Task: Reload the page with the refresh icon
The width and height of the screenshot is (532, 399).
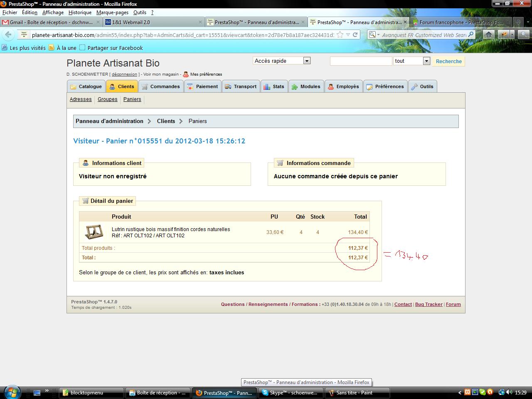Action: [355, 35]
